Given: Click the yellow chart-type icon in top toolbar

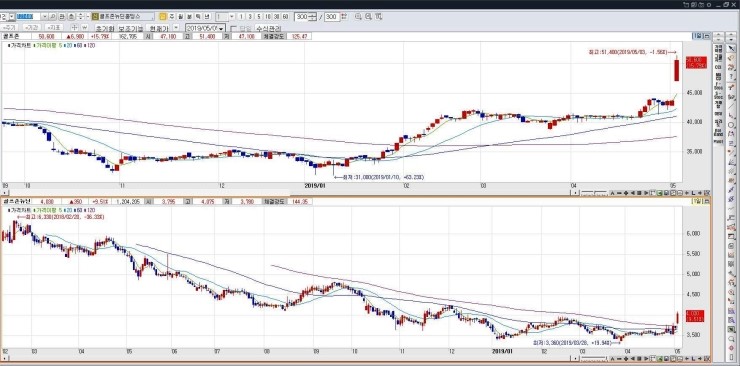Looking at the screenshot, I should point(162,17).
